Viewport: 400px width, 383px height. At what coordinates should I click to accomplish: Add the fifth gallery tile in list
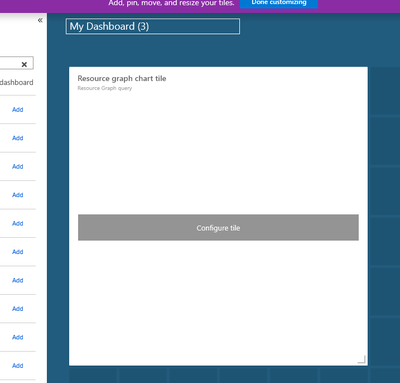[18, 223]
